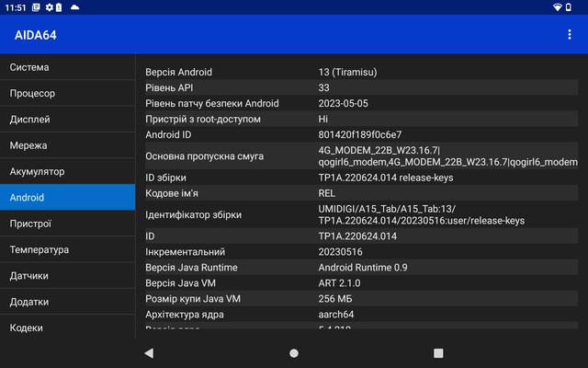Select the Архітектура ядра label
The image size is (588, 368).
coord(185,315)
